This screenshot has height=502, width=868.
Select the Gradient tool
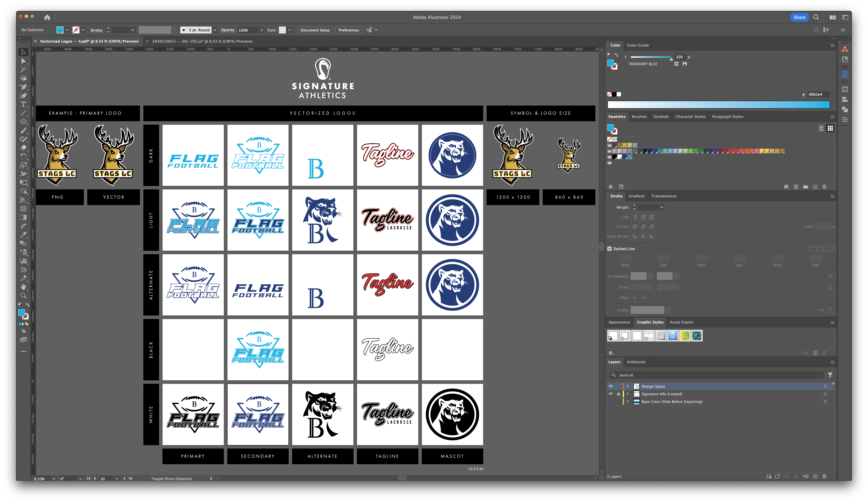(x=23, y=217)
